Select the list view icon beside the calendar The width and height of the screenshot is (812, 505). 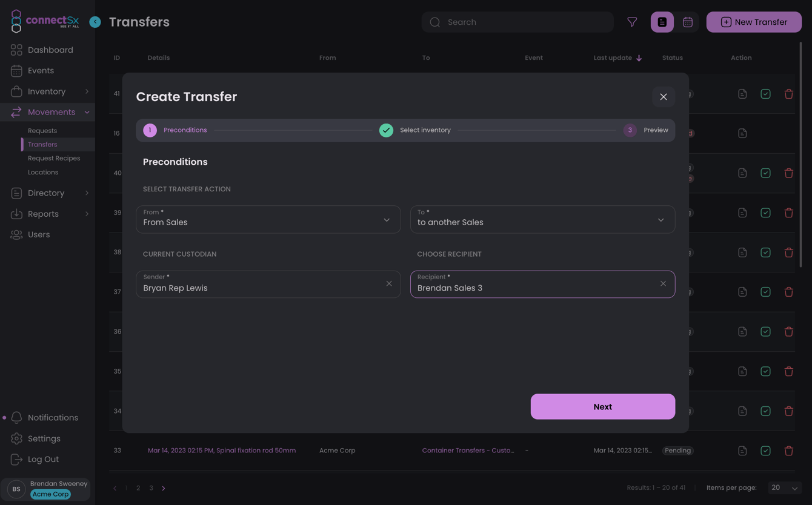click(662, 22)
